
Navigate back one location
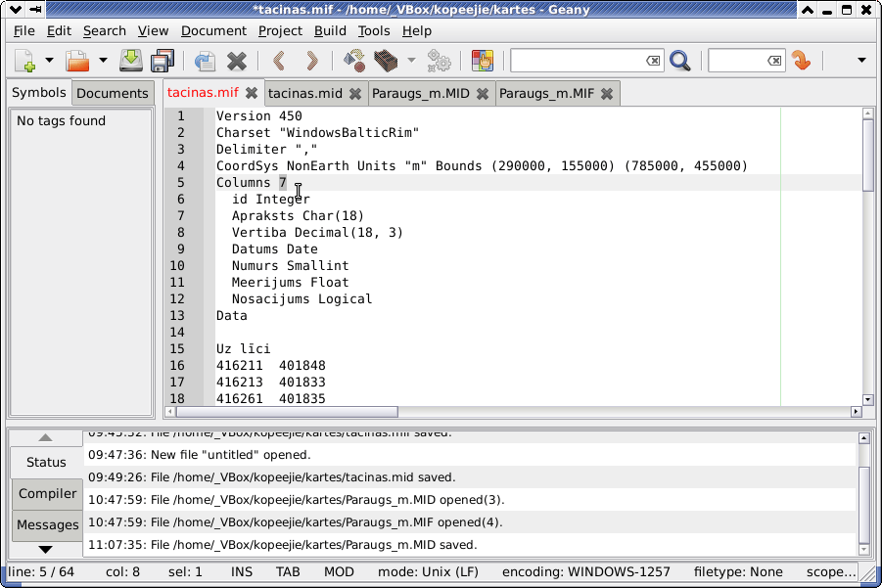point(280,60)
